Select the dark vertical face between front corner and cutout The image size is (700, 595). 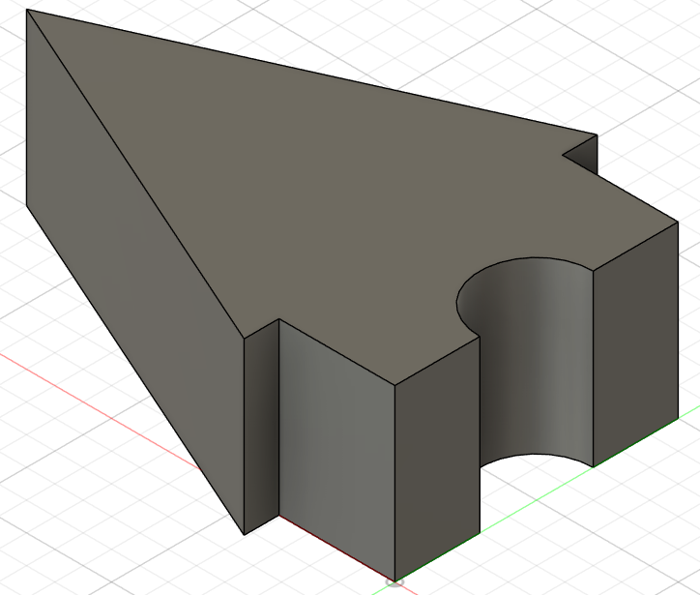pyautogui.click(x=437, y=458)
